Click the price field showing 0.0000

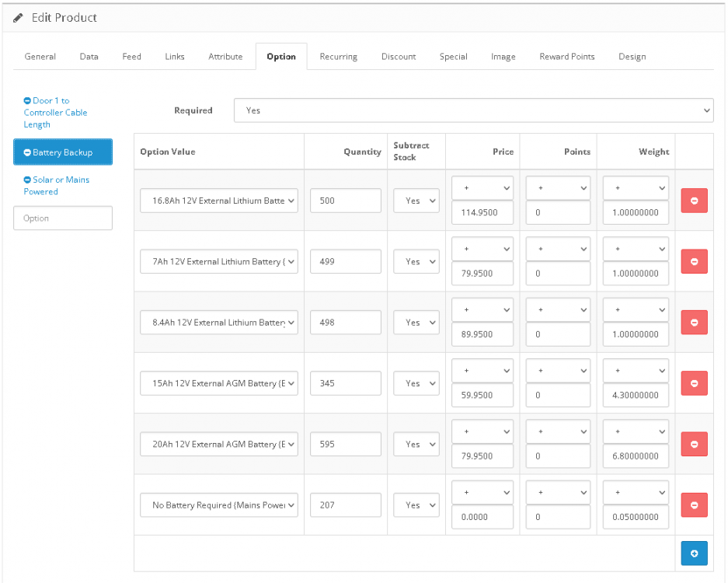482,517
